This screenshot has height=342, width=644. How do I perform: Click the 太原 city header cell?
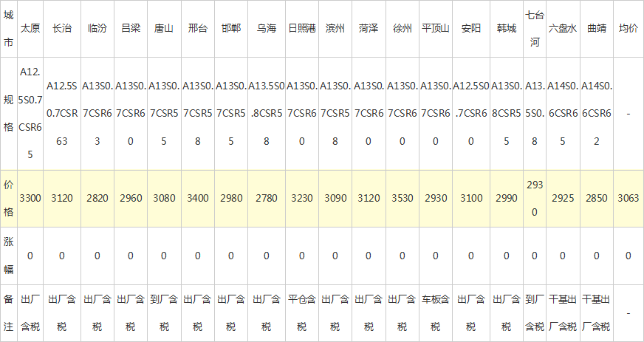tap(30, 29)
